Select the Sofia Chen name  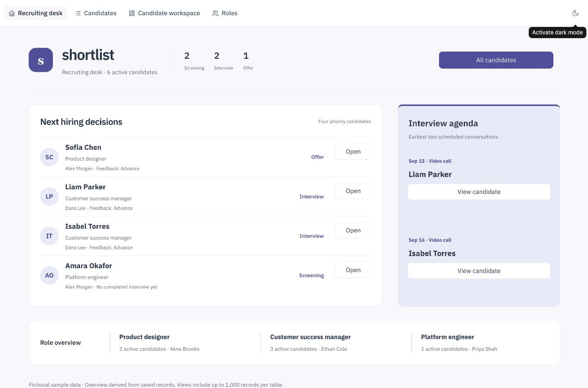[83, 147]
